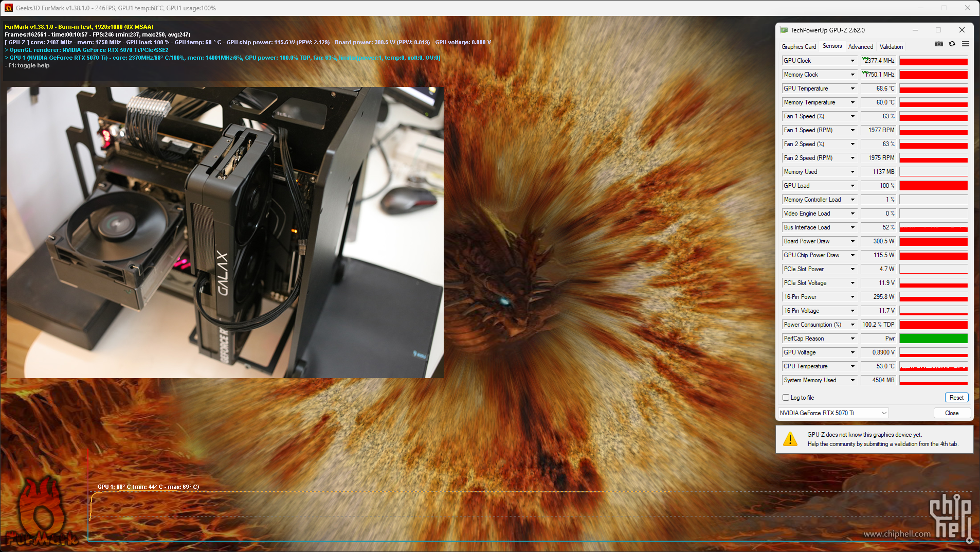Click the GPU-Z unknown device notification message
The width and height of the screenshot is (980, 552).
[883, 439]
